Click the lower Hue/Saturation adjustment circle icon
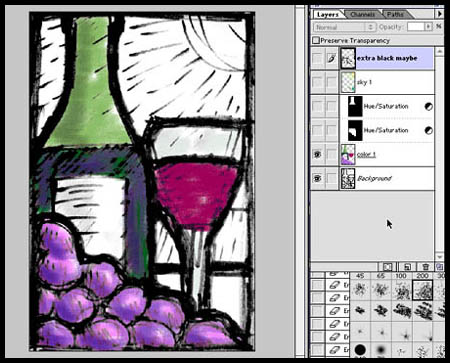 [x=429, y=131]
